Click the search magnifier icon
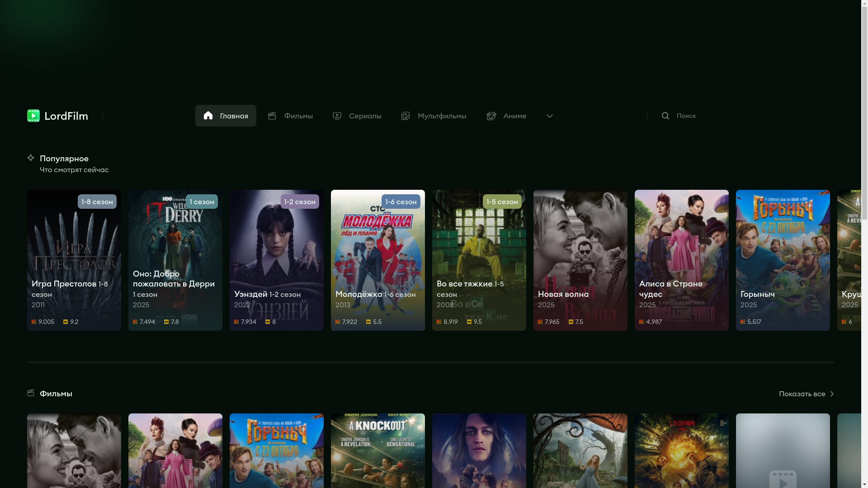This screenshot has width=868, height=488. [x=665, y=116]
